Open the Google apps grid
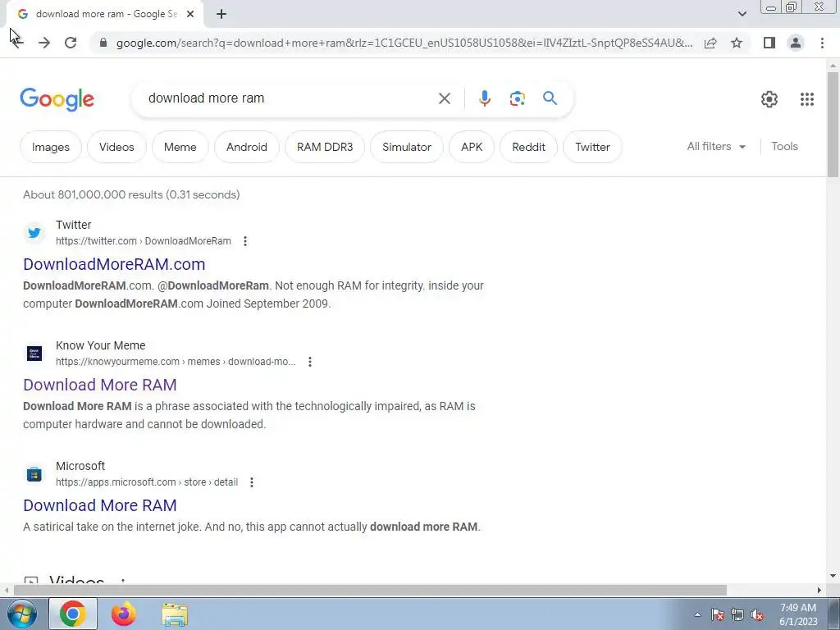The image size is (840, 630). pos(807,99)
